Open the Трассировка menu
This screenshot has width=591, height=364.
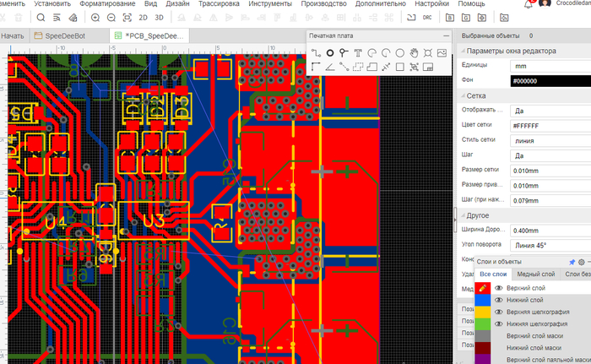click(219, 3)
